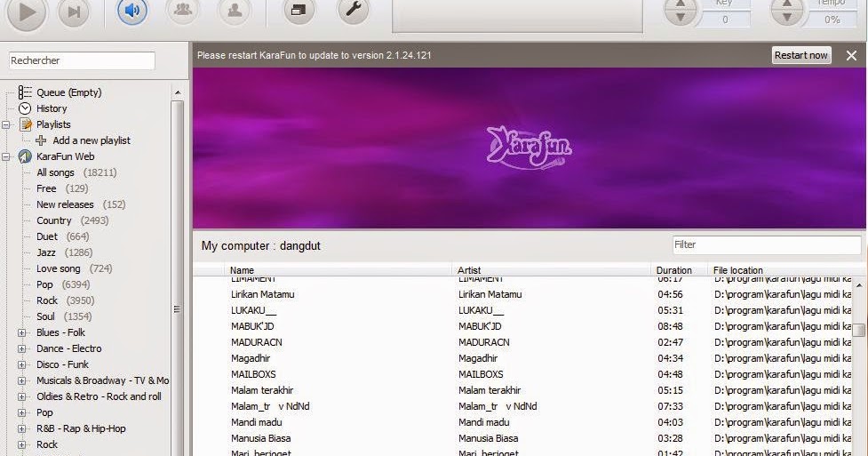Select the Free (129) category
The image size is (868, 456).
pos(62,189)
